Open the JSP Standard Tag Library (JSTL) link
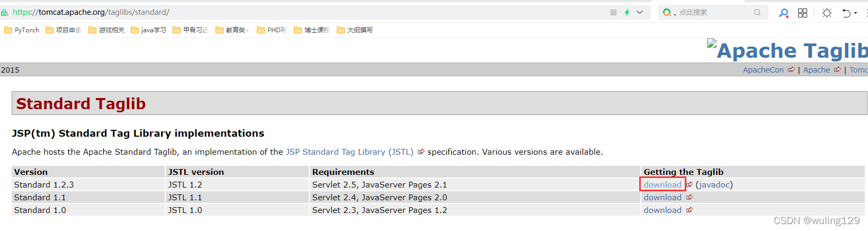868x231 pixels. (x=350, y=152)
